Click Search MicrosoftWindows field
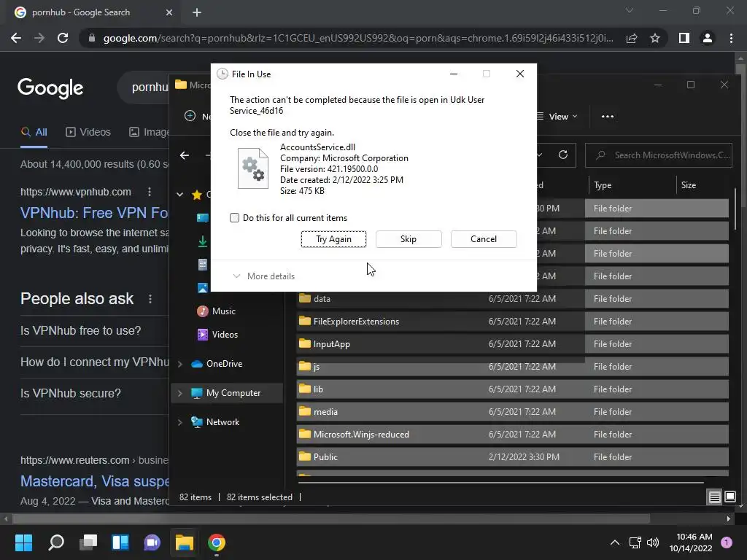 click(659, 155)
